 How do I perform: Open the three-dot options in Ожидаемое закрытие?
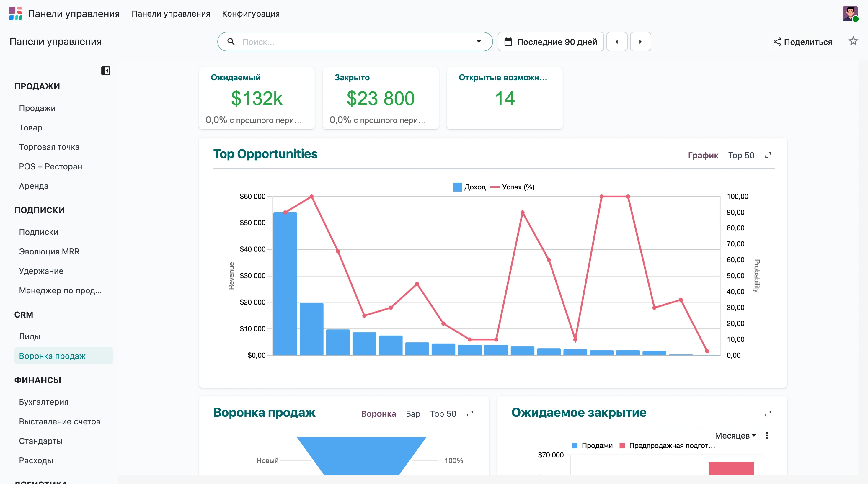(x=767, y=436)
